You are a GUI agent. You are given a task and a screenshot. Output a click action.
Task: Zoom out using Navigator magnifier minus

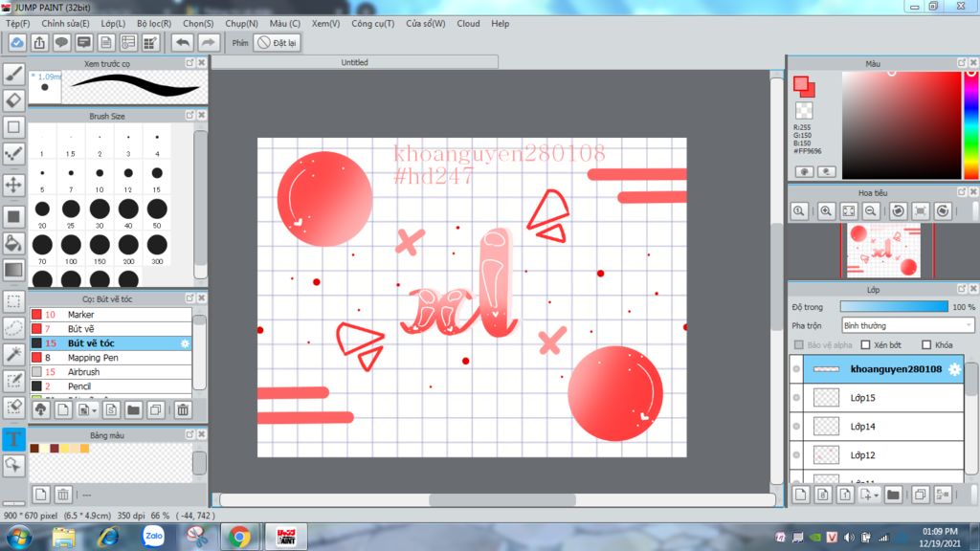871,211
